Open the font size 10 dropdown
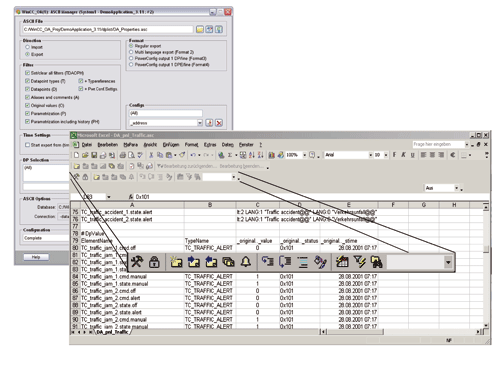This screenshot has height=375, width=500. tap(386, 155)
